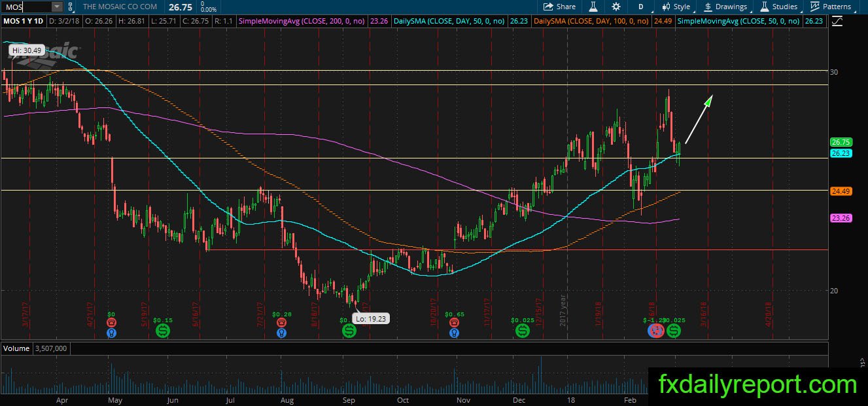Open the Drawings menu
This screenshot has height=406, width=868.
[725, 7]
